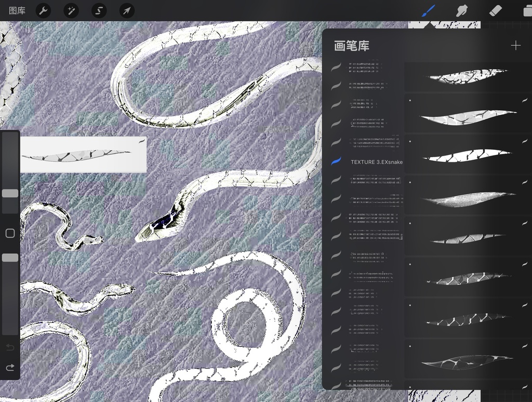
Task: Adjust the brush size slider
Action: point(9,193)
